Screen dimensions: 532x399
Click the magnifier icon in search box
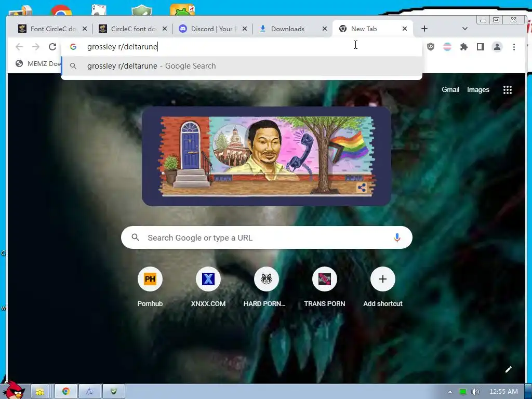click(x=136, y=237)
